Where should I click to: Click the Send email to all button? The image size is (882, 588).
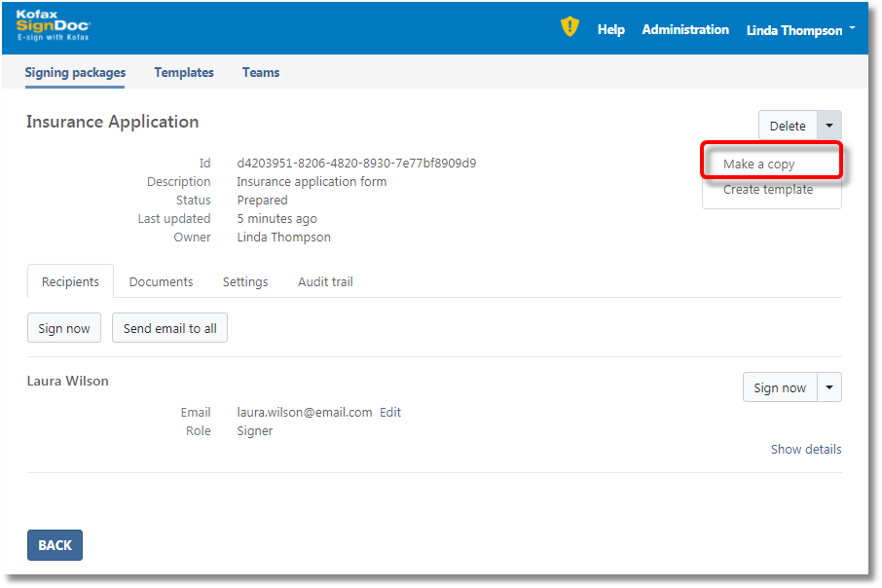170,328
